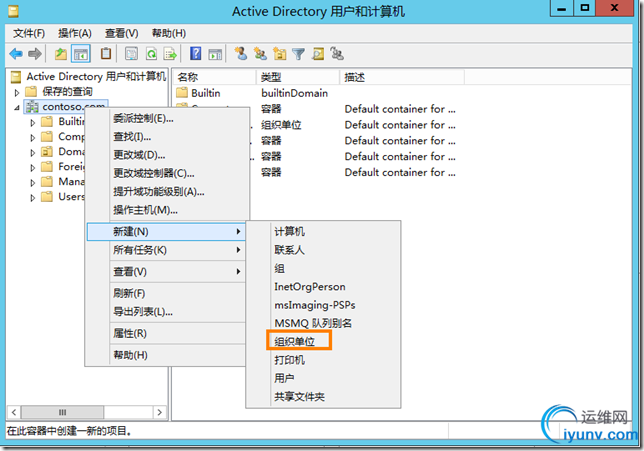Click the contoso.com domain icon in tree
The width and height of the screenshot is (644, 451).
click(x=32, y=107)
